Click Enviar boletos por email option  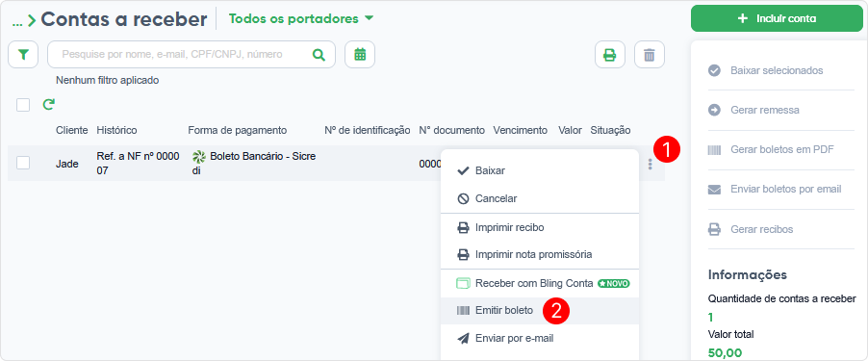(x=785, y=189)
